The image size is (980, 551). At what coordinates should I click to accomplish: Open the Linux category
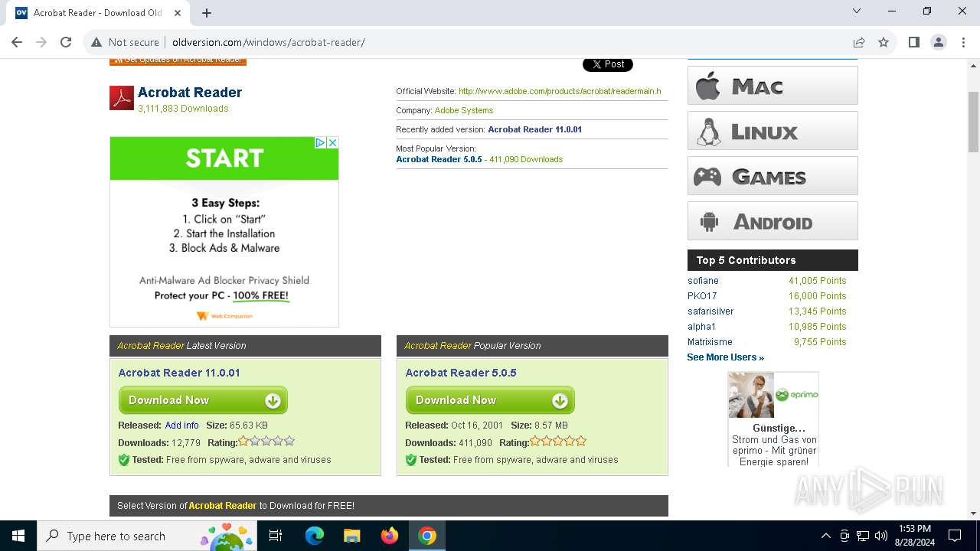773,131
